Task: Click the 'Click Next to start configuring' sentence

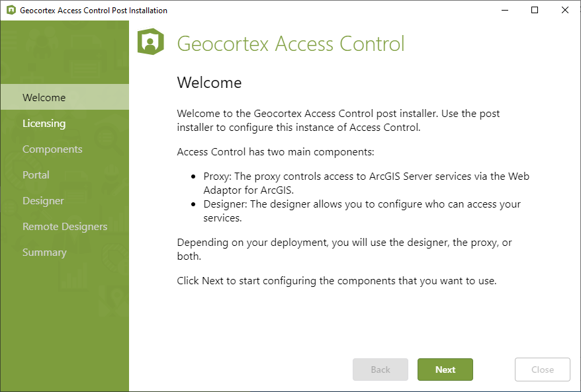Action: (x=337, y=280)
